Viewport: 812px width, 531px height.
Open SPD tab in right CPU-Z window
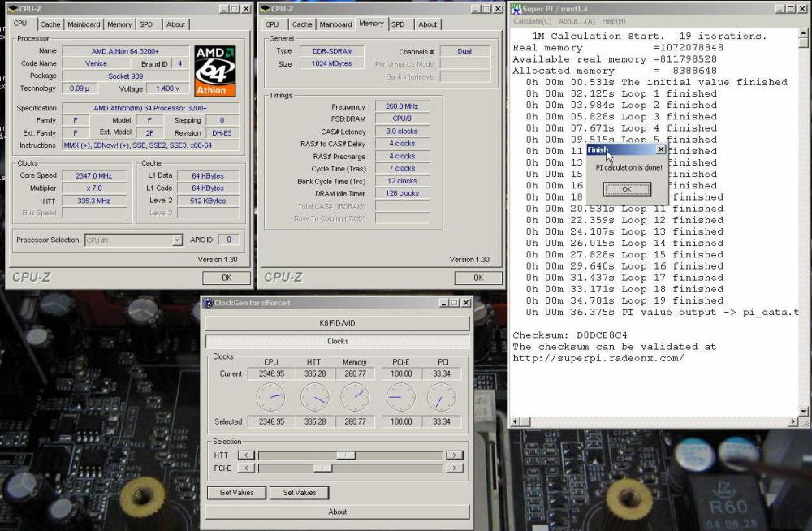398,24
